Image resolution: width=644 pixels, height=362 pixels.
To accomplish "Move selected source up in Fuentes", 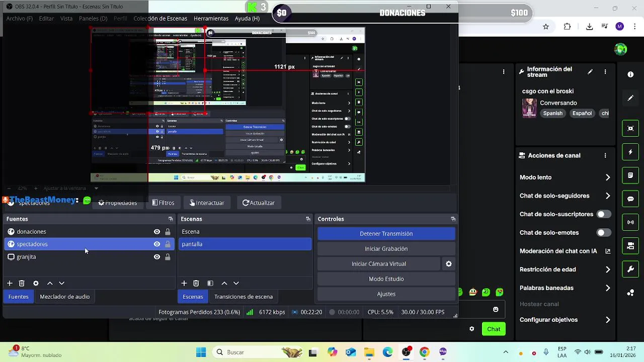I will click(50, 284).
